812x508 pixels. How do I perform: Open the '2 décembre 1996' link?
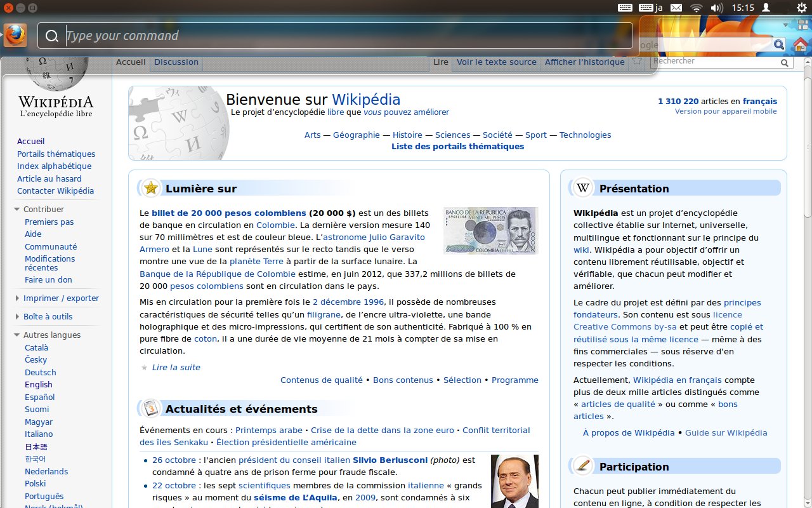(x=348, y=302)
